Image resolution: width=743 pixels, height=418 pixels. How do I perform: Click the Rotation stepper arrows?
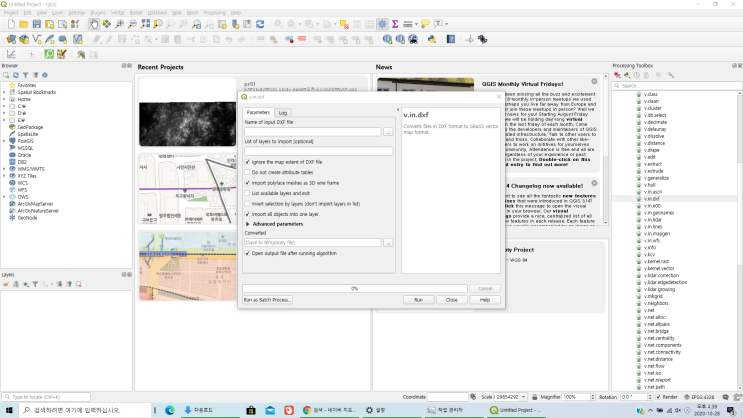650,397
